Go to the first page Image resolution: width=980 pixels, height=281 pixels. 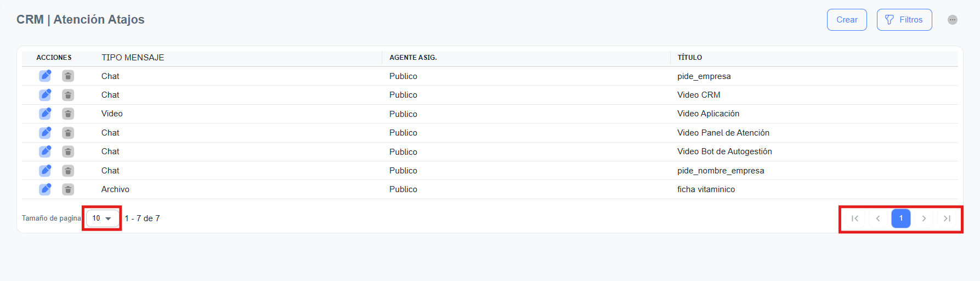[x=855, y=218]
